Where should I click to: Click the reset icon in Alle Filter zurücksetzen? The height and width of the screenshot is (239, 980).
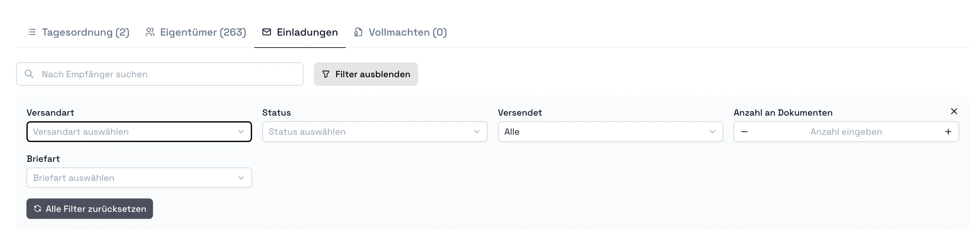[37, 209]
